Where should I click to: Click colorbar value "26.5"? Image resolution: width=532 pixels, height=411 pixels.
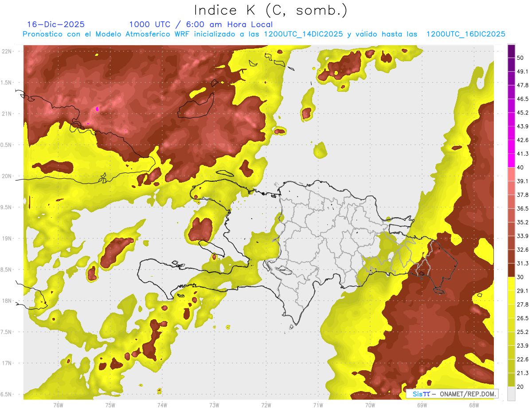tap(523, 318)
